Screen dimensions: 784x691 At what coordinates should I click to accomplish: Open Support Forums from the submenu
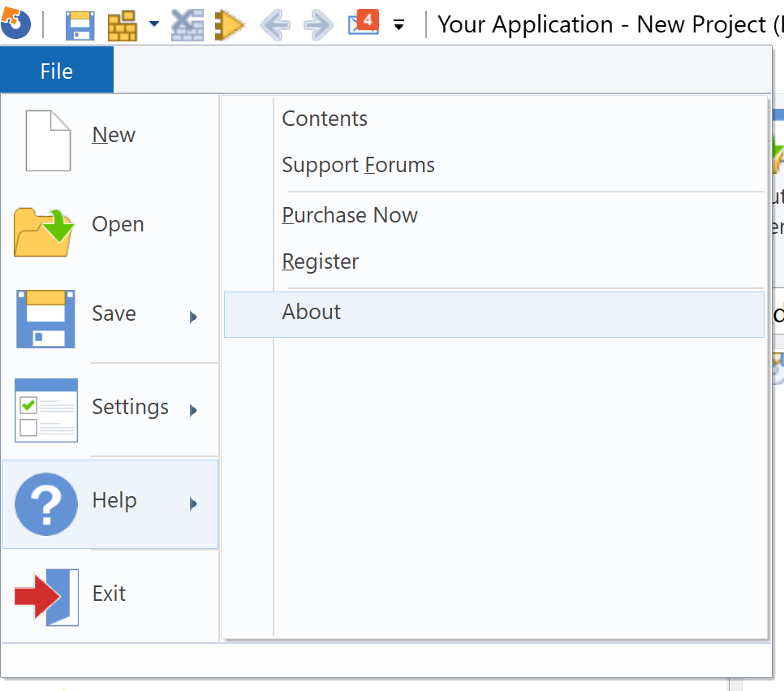(358, 165)
